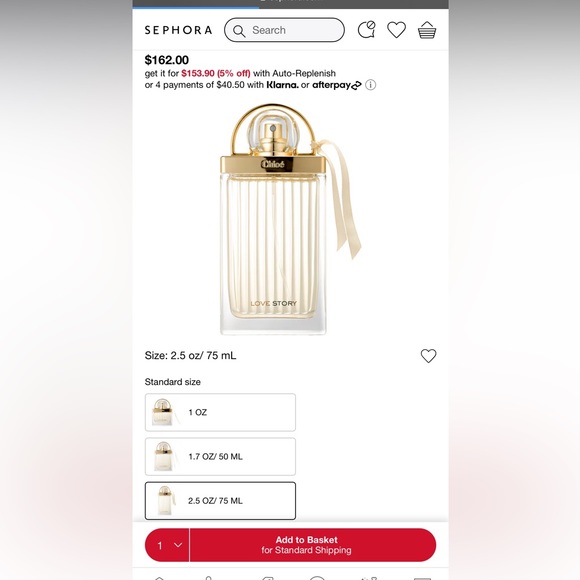The image size is (580, 580).
Task: Select the 1 OZ size option
Action: (x=220, y=412)
